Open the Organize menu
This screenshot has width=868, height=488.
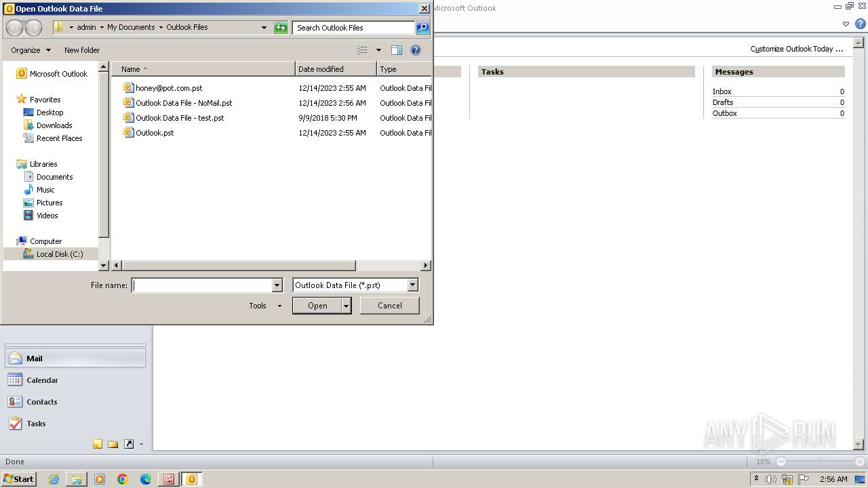click(x=31, y=50)
